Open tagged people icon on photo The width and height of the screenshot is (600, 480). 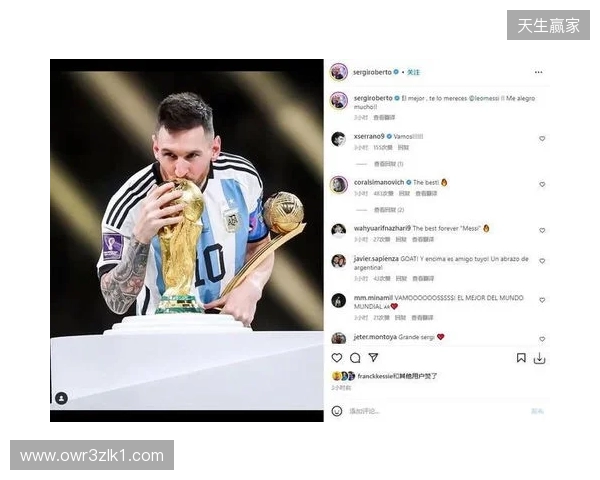(x=61, y=398)
